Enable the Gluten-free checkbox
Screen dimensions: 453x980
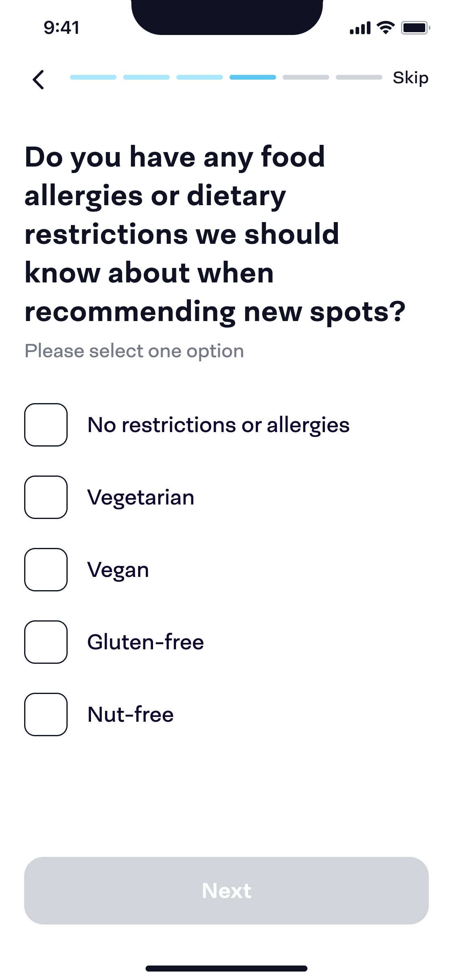click(x=46, y=642)
